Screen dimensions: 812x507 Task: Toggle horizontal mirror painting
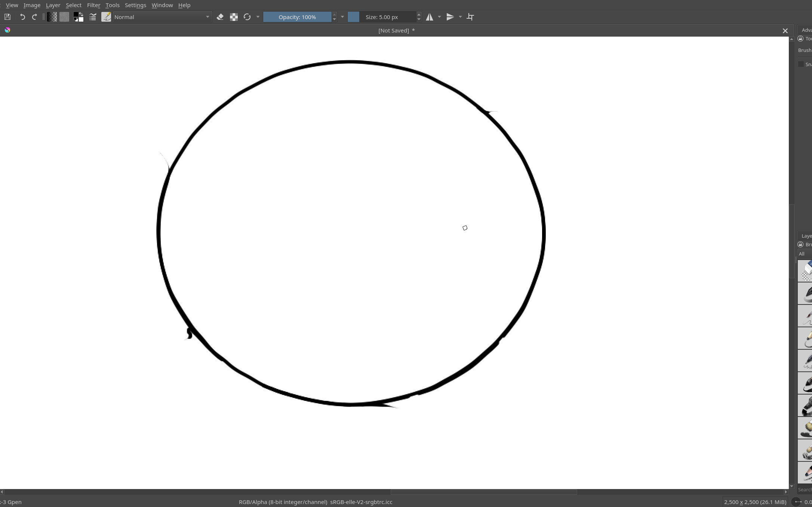point(430,17)
